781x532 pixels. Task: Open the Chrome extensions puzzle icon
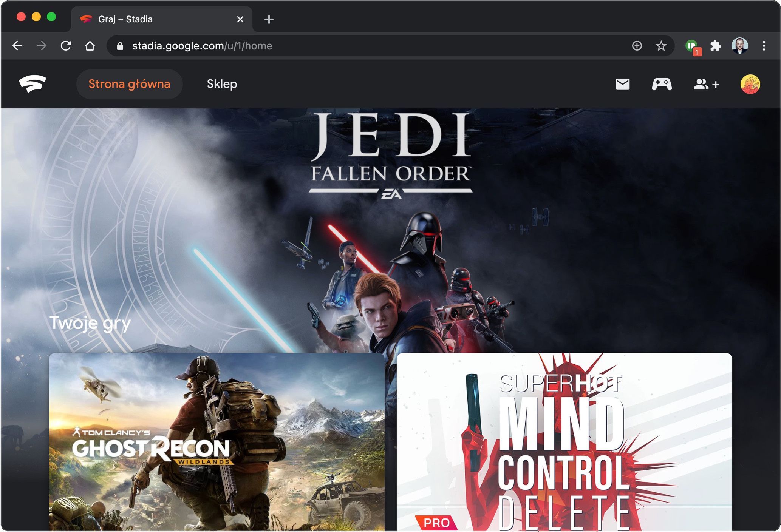click(x=715, y=46)
